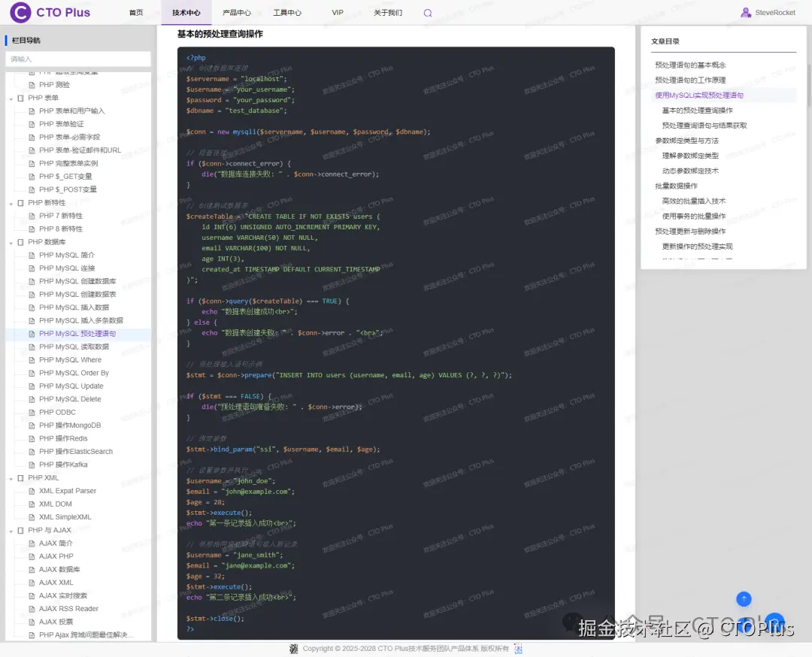
Task: Click the document icon beside AJAX 投票
Action: (32, 622)
